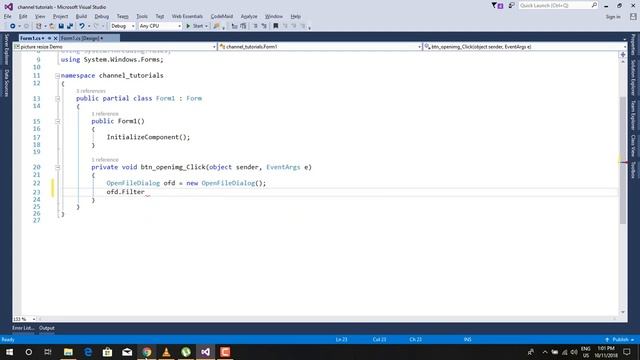The height and width of the screenshot is (360, 640).
Task: Open the File menu
Action: (x=8, y=16)
